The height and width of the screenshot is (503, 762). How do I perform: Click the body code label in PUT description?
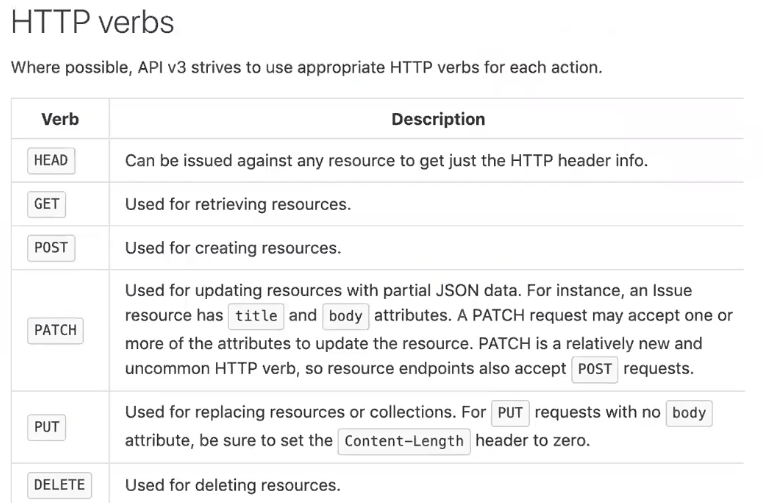[688, 413]
